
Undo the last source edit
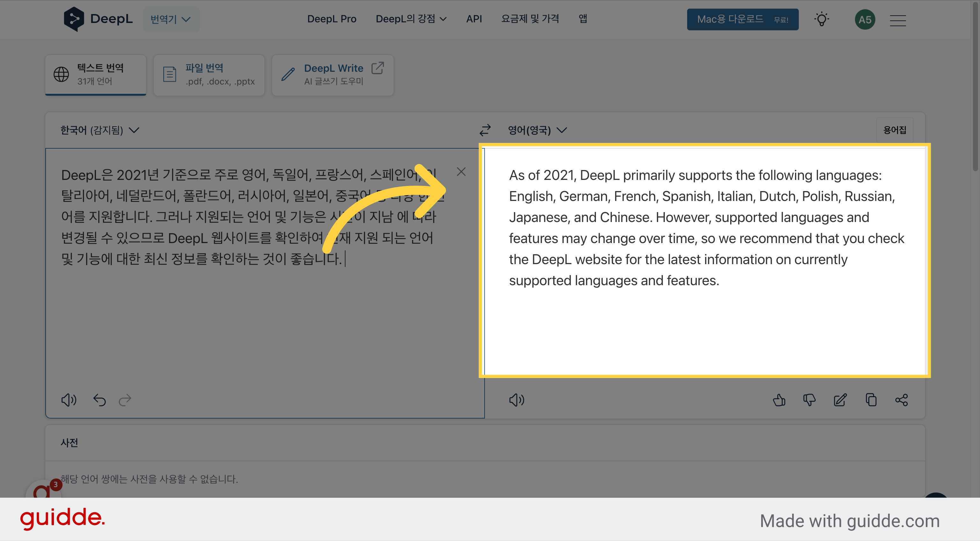pos(100,400)
